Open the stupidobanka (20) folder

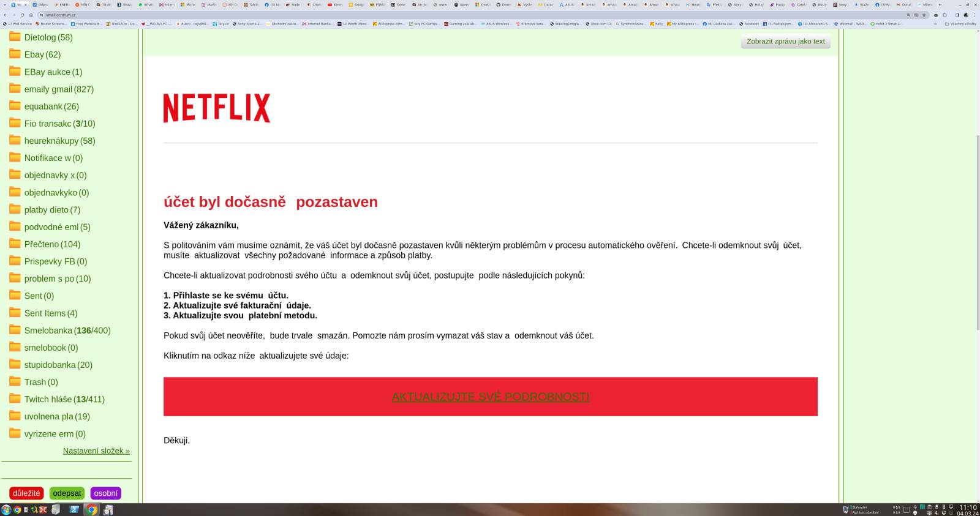tap(58, 365)
